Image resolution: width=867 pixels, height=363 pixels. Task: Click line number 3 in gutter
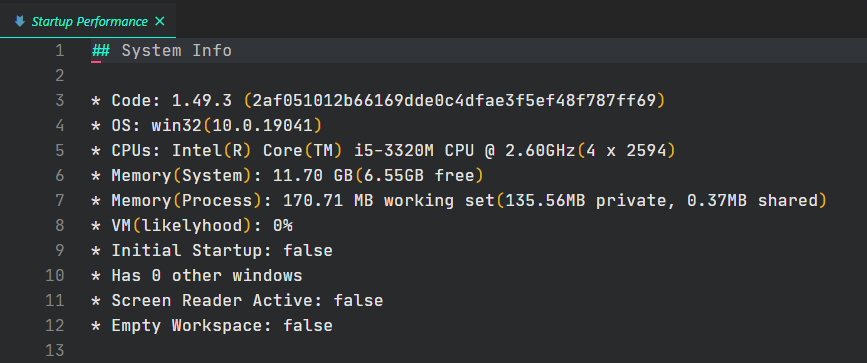(60, 101)
